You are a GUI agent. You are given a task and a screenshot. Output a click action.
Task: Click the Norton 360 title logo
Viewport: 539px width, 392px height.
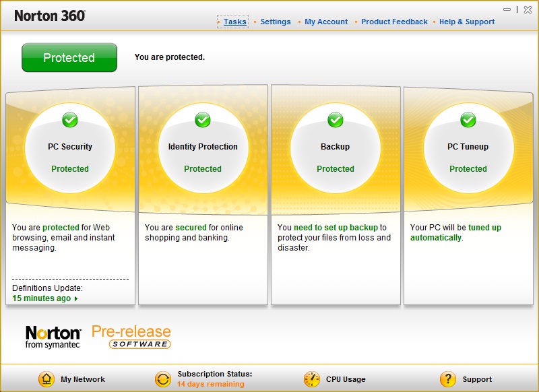pos(49,15)
